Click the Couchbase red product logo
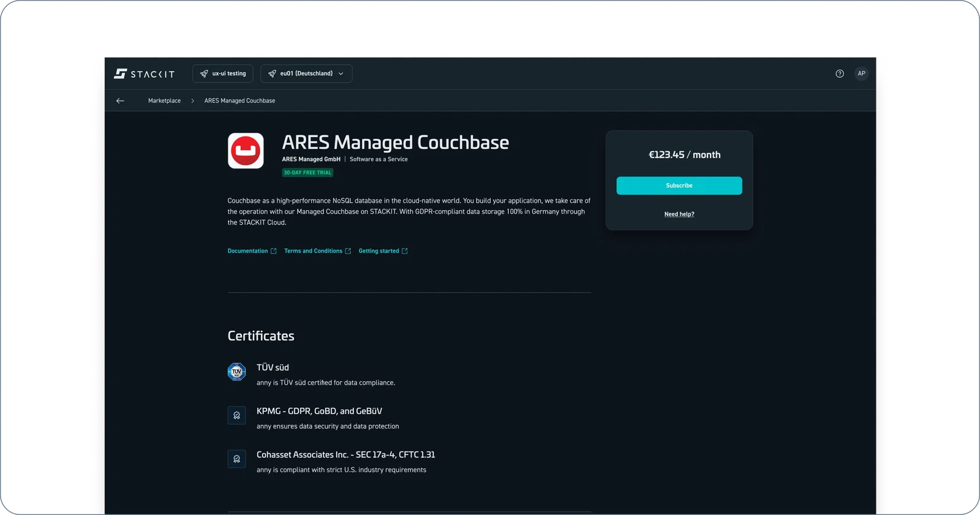The image size is (980, 515). click(246, 151)
